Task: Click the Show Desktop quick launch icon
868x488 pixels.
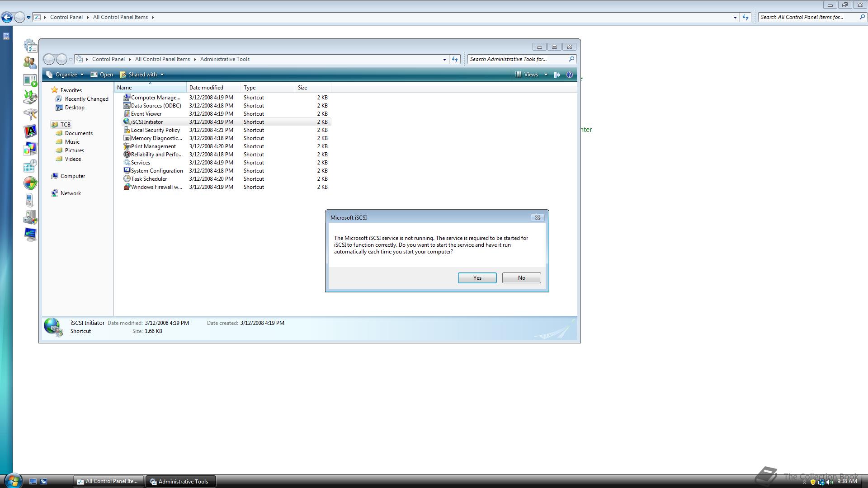Action: pos(33,481)
